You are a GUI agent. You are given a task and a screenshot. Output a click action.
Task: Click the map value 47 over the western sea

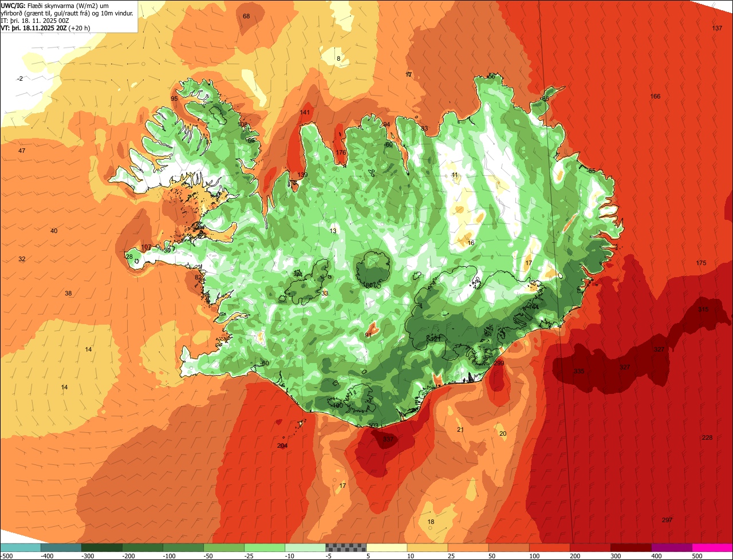(22, 151)
